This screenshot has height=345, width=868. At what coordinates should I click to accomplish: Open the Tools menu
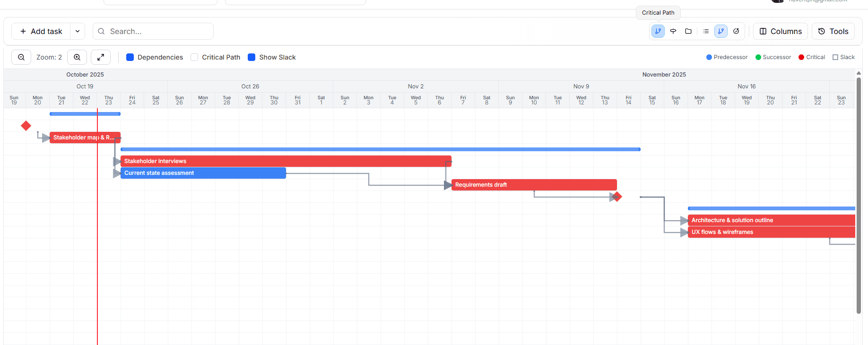pyautogui.click(x=833, y=31)
